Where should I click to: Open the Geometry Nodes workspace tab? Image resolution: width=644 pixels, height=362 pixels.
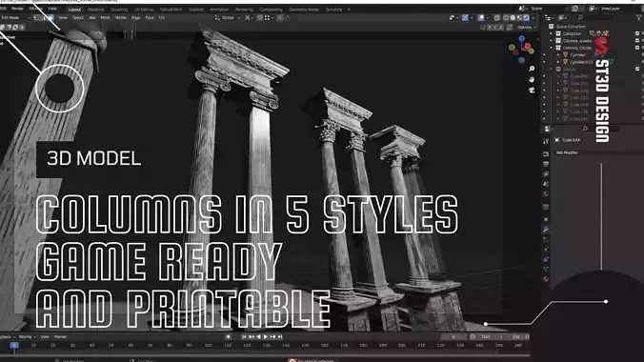point(304,10)
